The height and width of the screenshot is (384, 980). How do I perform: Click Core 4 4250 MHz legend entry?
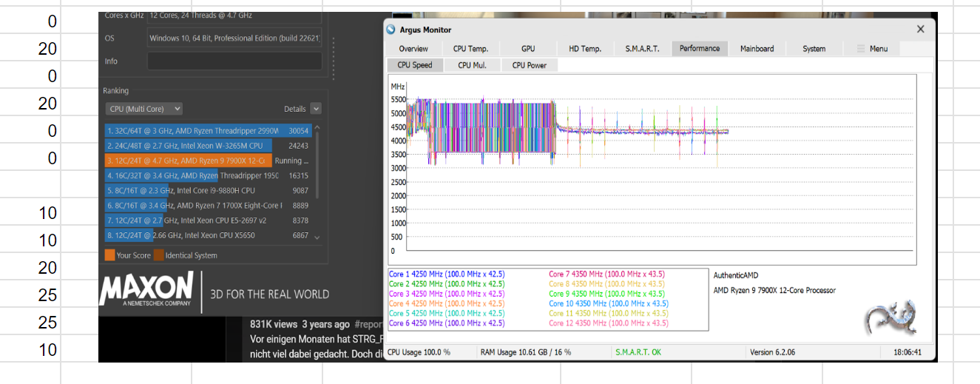pos(447,303)
